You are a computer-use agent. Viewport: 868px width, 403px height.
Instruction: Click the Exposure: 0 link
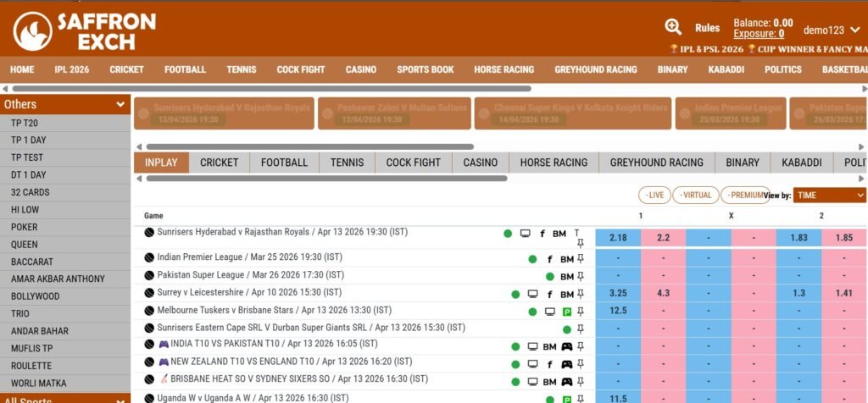click(759, 34)
